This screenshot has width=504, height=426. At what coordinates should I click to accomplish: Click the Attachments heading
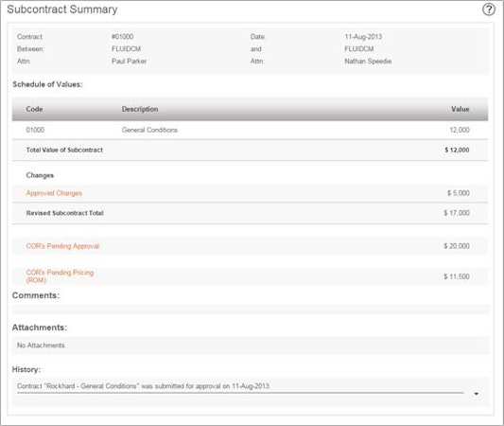(x=40, y=328)
